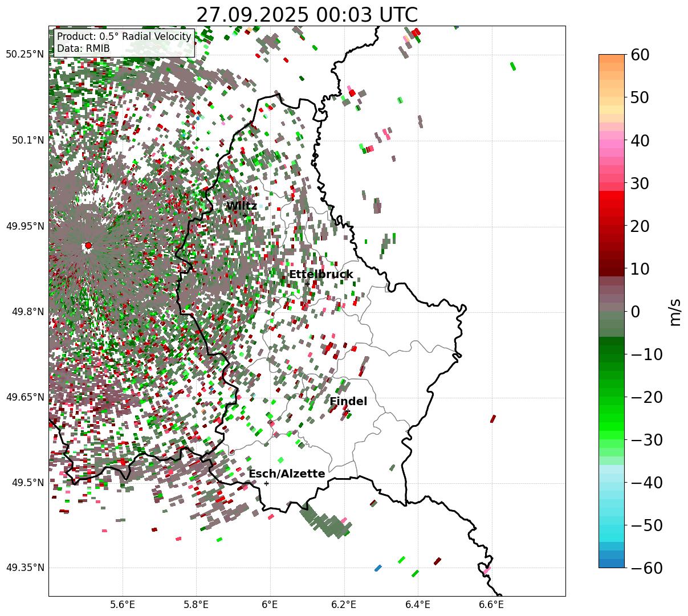Screen dimensions: 688x616
Task: Click the blue echo near 6.3°E 49.35°N
Action: point(378,568)
